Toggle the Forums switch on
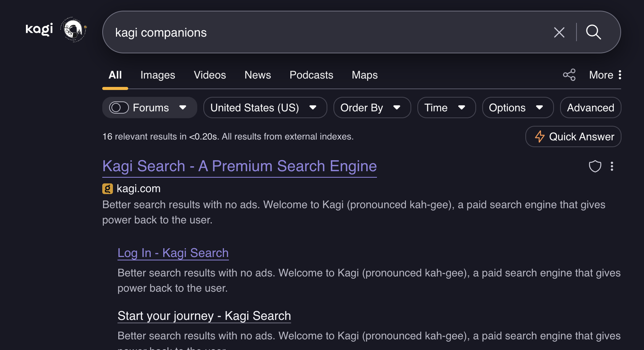Image resolution: width=644 pixels, height=350 pixels. pos(119,108)
